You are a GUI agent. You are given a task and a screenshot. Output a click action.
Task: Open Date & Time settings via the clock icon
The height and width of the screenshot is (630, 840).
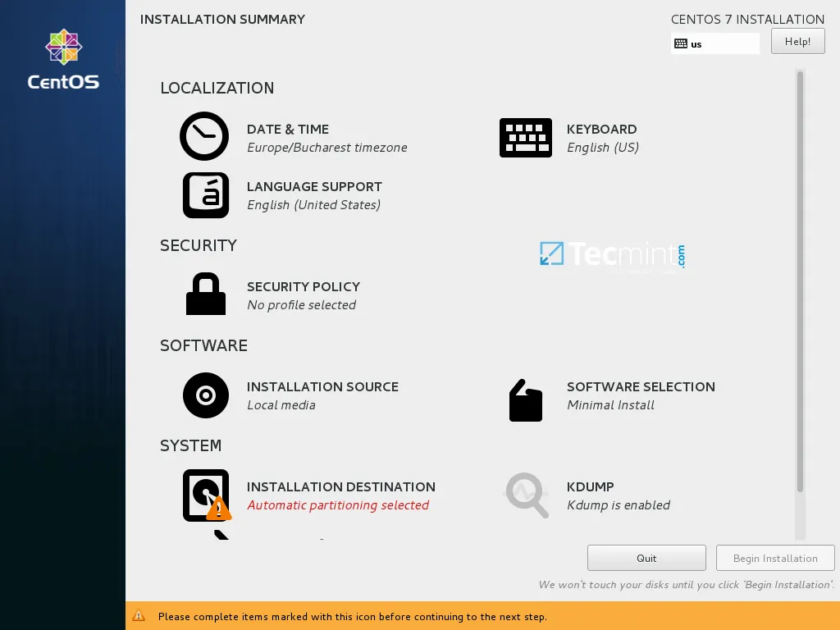204,137
